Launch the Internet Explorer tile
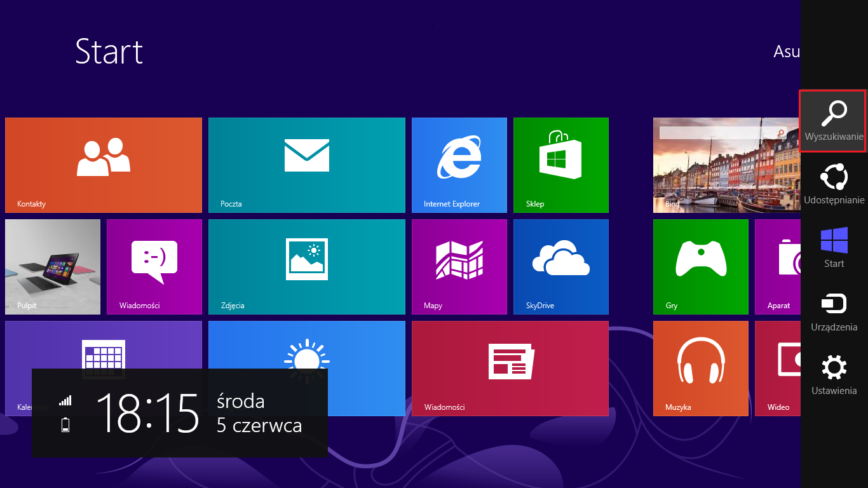Screen dimensions: 868x488 click(459, 165)
